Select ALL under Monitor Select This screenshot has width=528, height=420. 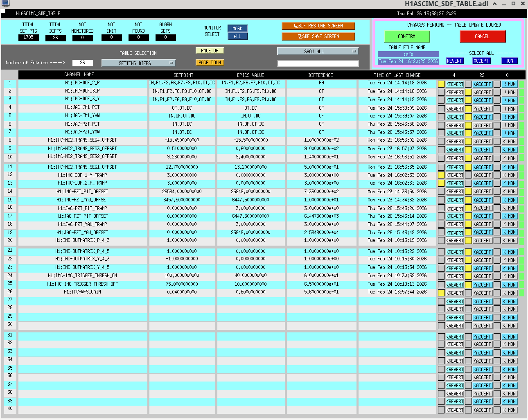point(237,36)
